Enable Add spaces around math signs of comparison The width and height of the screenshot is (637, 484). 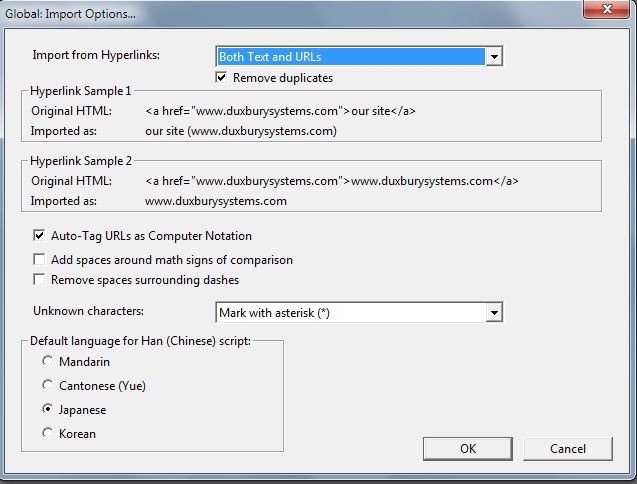tap(39, 259)
